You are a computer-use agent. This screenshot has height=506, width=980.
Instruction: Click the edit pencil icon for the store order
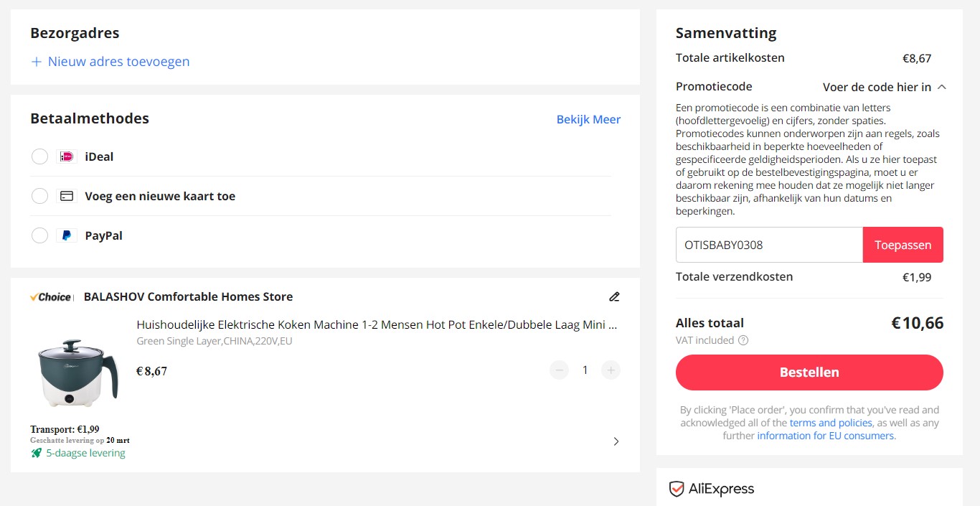pos(614,296)
